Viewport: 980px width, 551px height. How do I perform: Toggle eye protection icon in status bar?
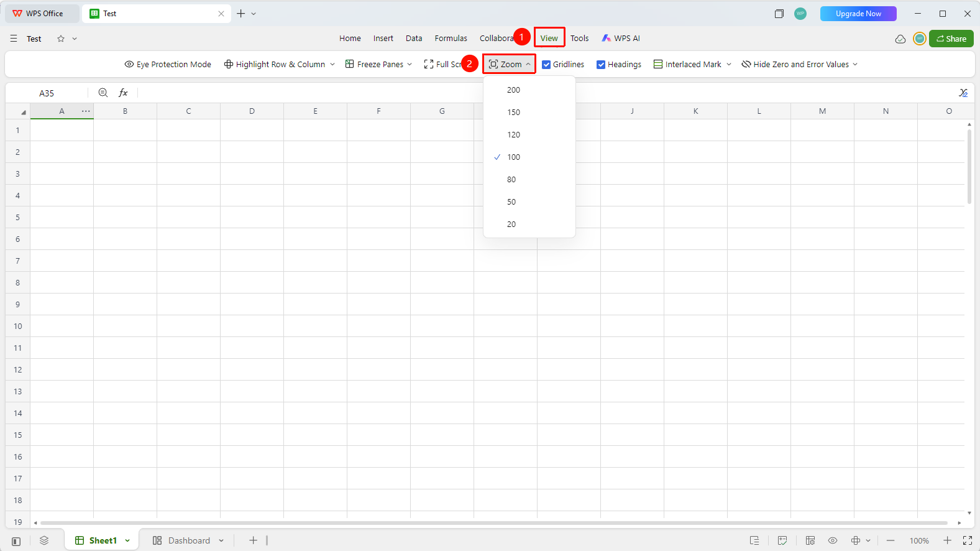833,540
